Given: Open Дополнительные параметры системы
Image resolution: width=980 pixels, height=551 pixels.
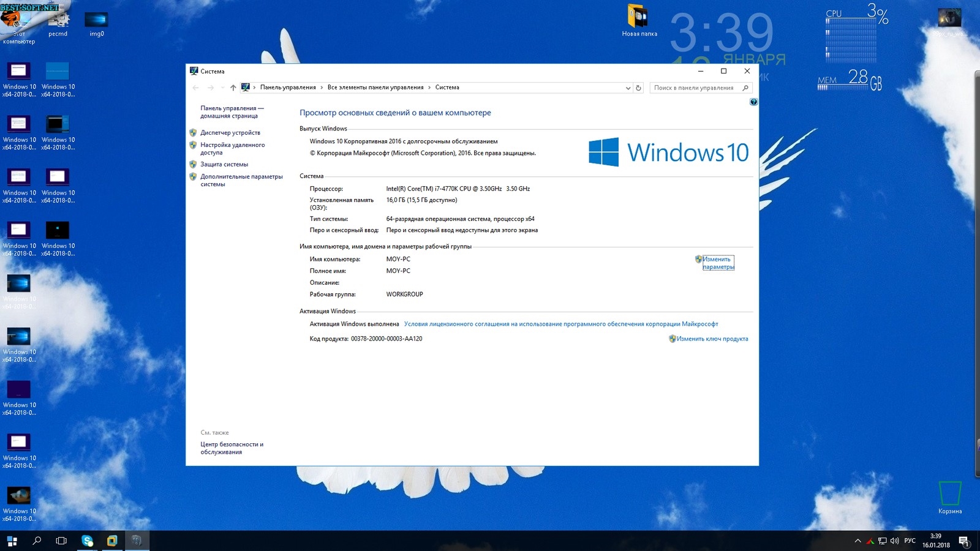Looking at the screenshot, I should pyautogui.click(x=241, y=181).
